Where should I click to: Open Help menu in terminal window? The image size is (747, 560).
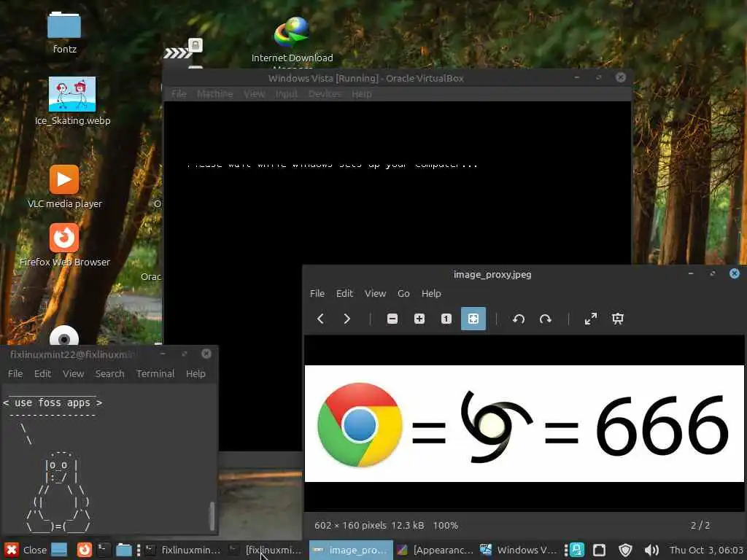[196, 374]
